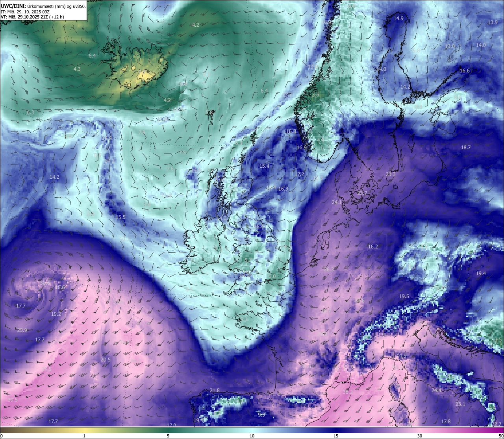504x439 pixels.
Task: Click the 25.1 value label
Action: (x=460, y=404)
